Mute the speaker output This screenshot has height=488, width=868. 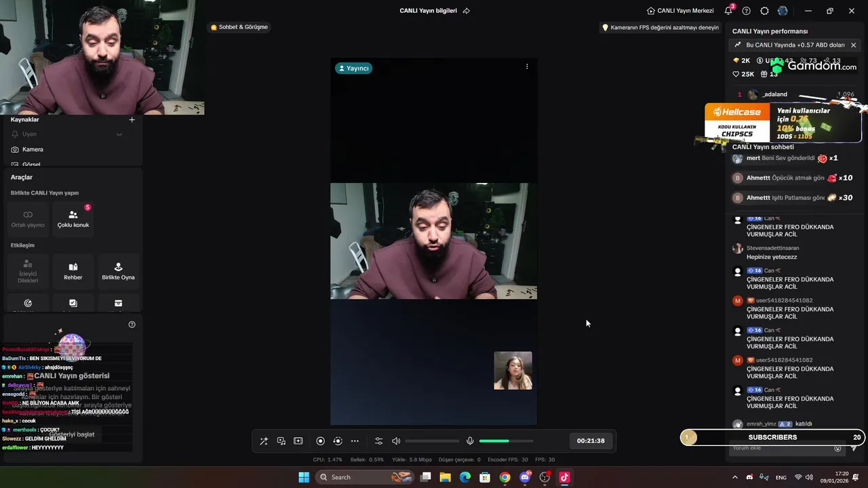pyautogui.click(x=396, y=441)
